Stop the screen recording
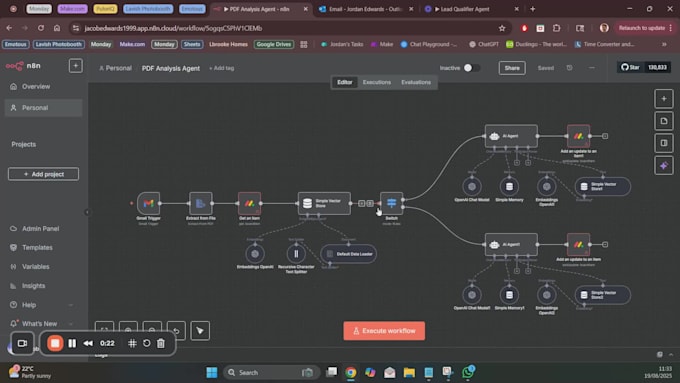 point(55,343)
